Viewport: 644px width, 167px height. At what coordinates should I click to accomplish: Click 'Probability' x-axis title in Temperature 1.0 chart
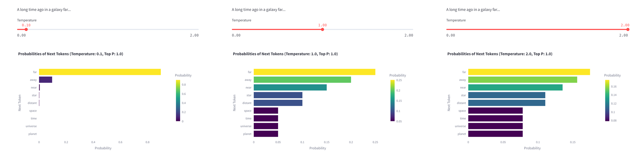(318, 148)
